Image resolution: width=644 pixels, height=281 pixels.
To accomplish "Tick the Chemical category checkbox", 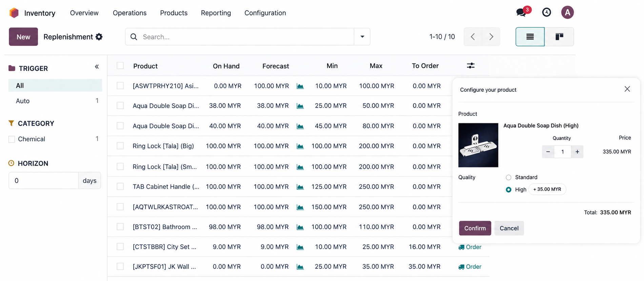I will [x=12, y=139].
